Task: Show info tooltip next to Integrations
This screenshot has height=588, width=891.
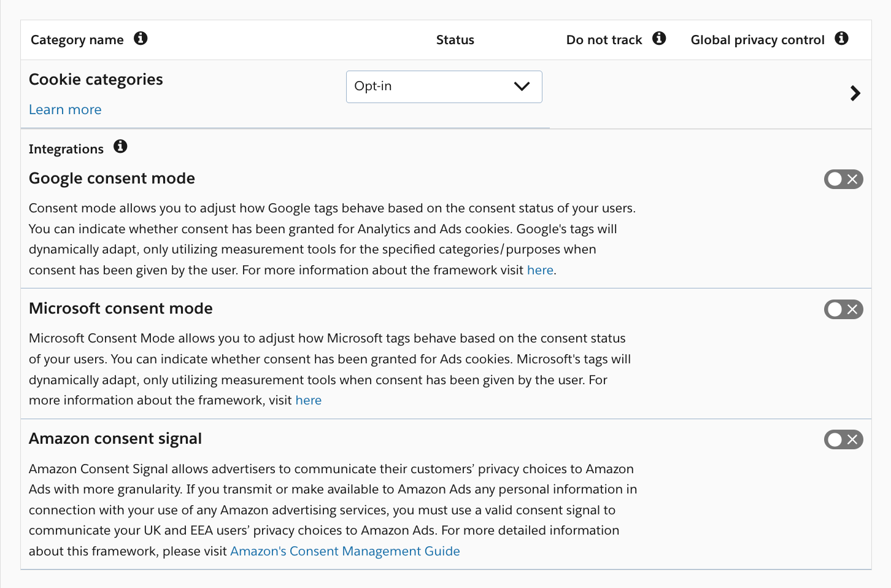Action: tap(120, 147)
